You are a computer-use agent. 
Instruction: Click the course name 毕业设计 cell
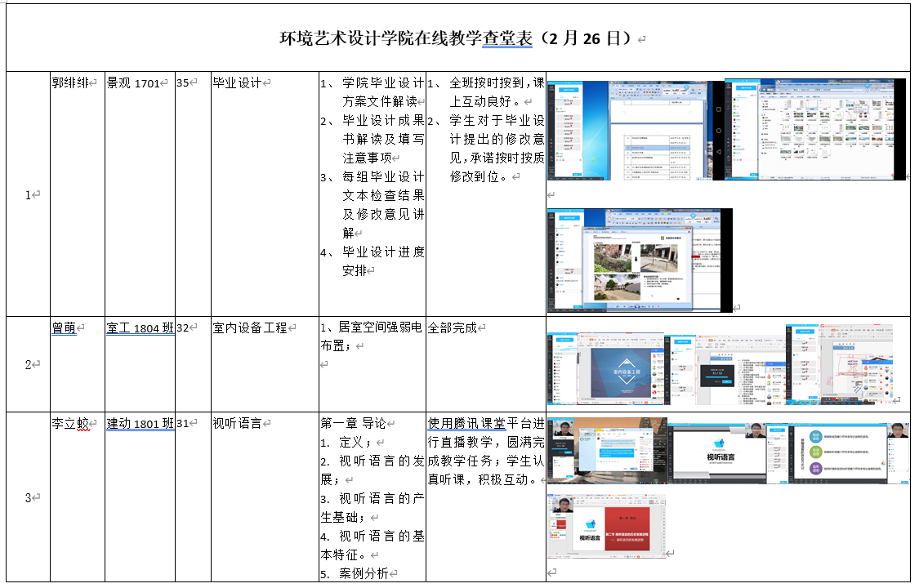point(237,82)
